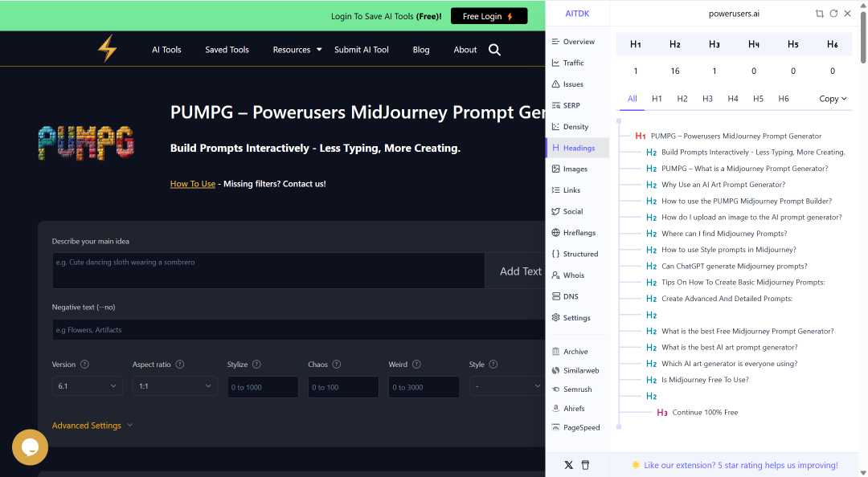Click the search magnifier icon in site navbar
The width and height of the screenshot is (868, 477).
tap(494, 50)
